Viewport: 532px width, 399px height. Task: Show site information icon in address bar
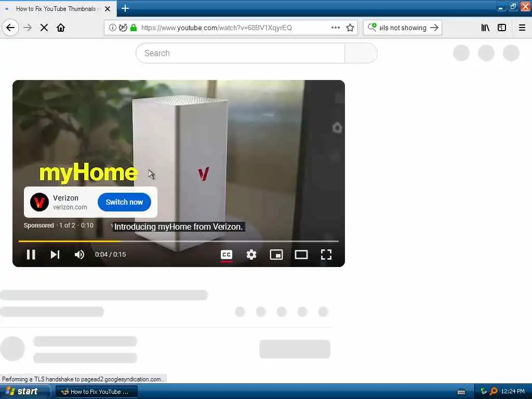click(112, 28)
